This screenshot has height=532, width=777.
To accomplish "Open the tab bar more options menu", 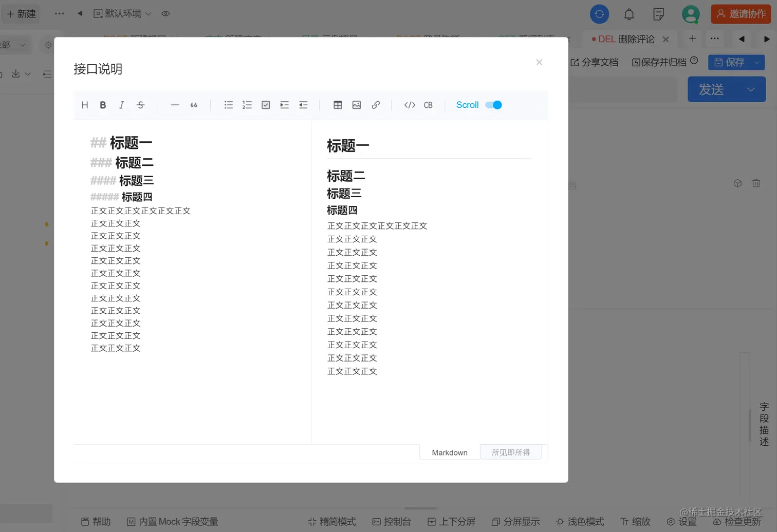I will tap(714, 39).
